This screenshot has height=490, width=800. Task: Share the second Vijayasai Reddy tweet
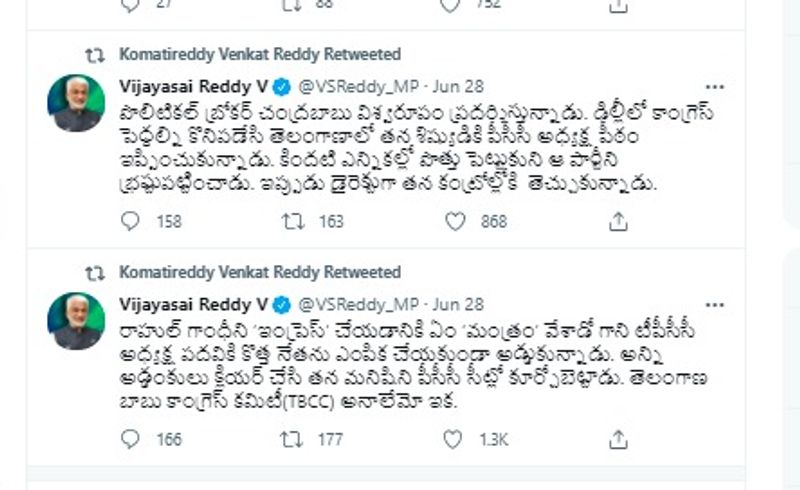coord(617,439)
